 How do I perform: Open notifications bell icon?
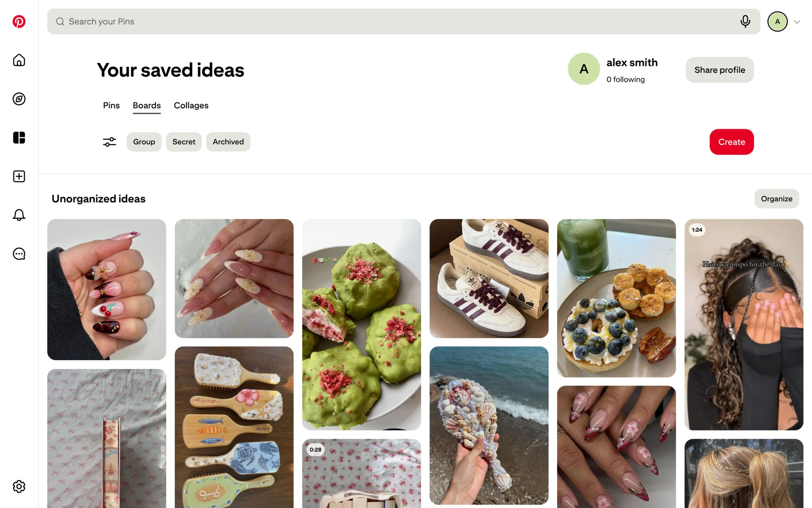click(x=19, y=215)
